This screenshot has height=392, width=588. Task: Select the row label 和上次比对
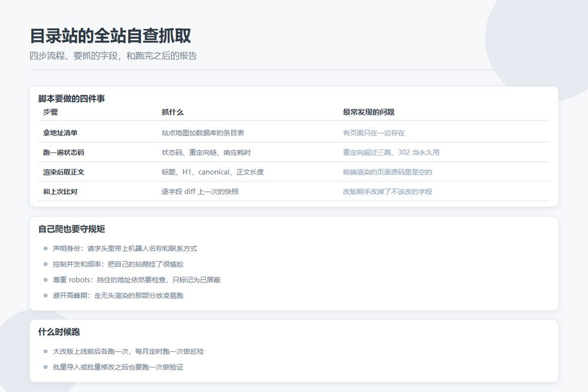click(60, 191)
